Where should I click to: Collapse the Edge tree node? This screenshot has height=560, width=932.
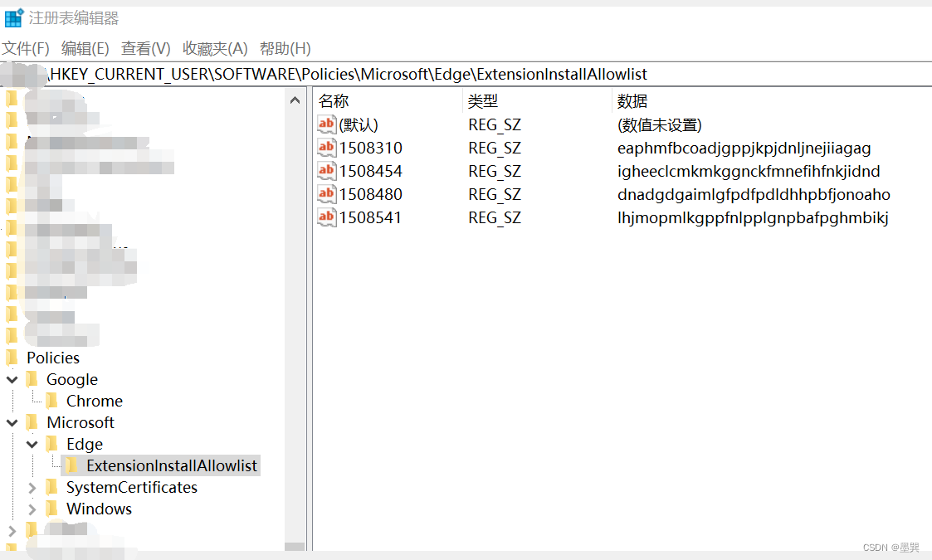coord(32,444)
